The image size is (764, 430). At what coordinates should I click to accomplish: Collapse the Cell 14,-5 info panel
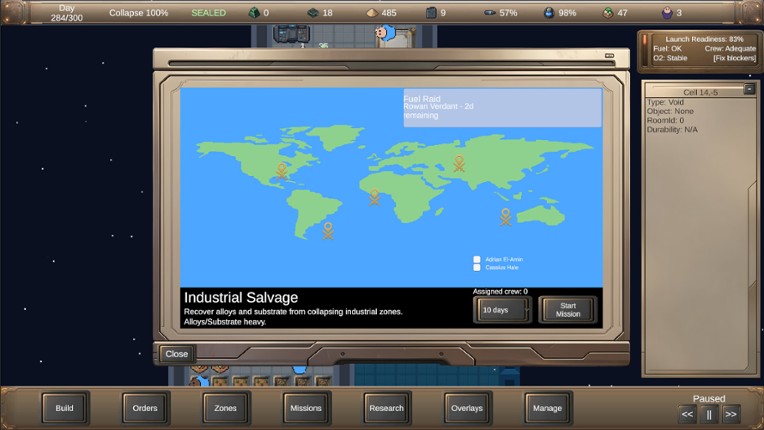coord(749,89)
